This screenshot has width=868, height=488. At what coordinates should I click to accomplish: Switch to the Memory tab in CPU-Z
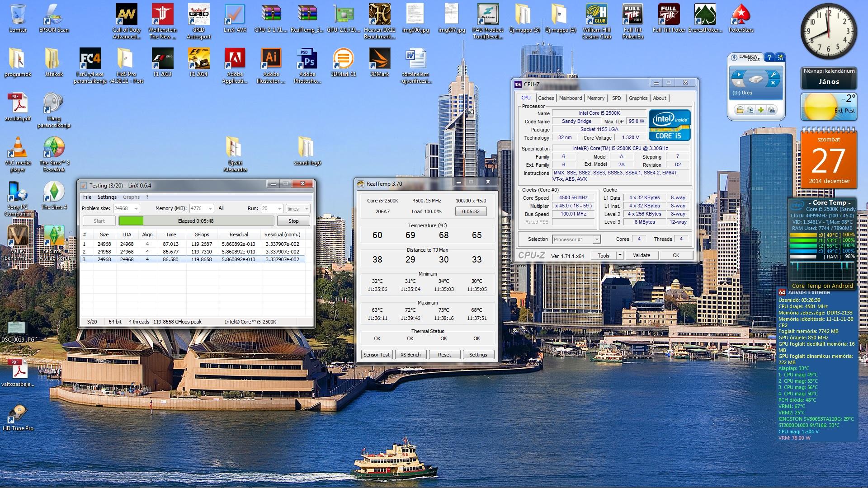[595, 98]
